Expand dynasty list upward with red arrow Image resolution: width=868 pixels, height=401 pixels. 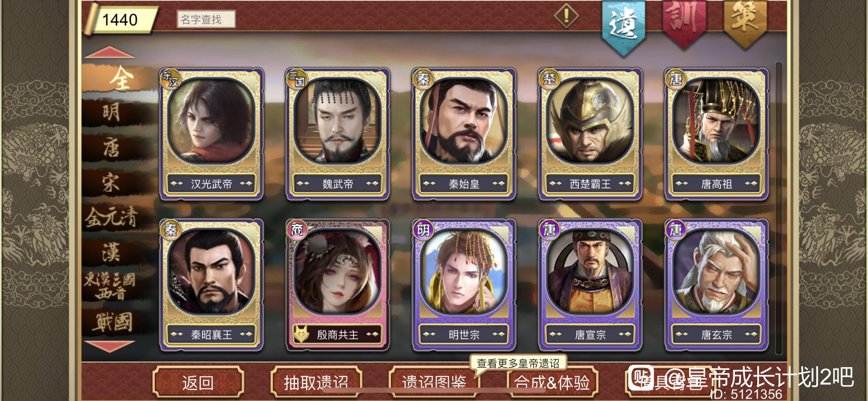(x=109, y=52)
